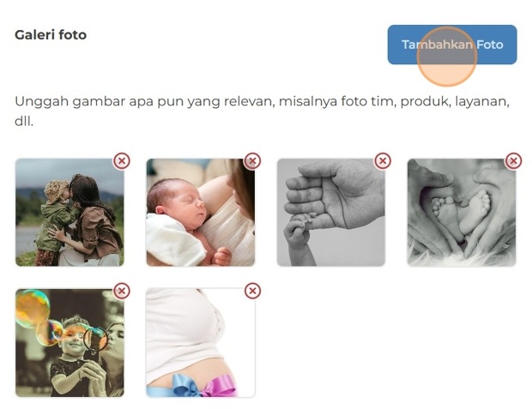The height and width of the screenshot is (409, 532).
Task: Delete the pregnant belly ribbon photo
Action: (x=252, y=291)
